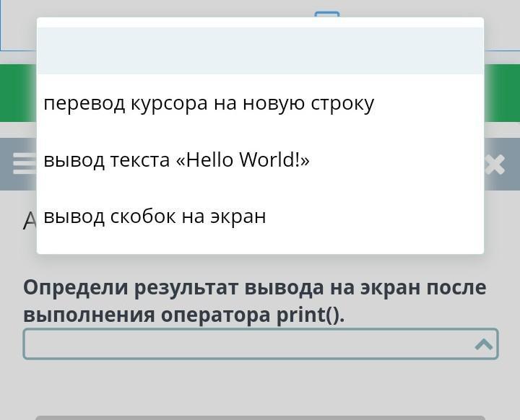The height and width of the screenshot is (420, 520).
Task: Select «вывод текста «Hello World!»» option
Action: (176, 159)
